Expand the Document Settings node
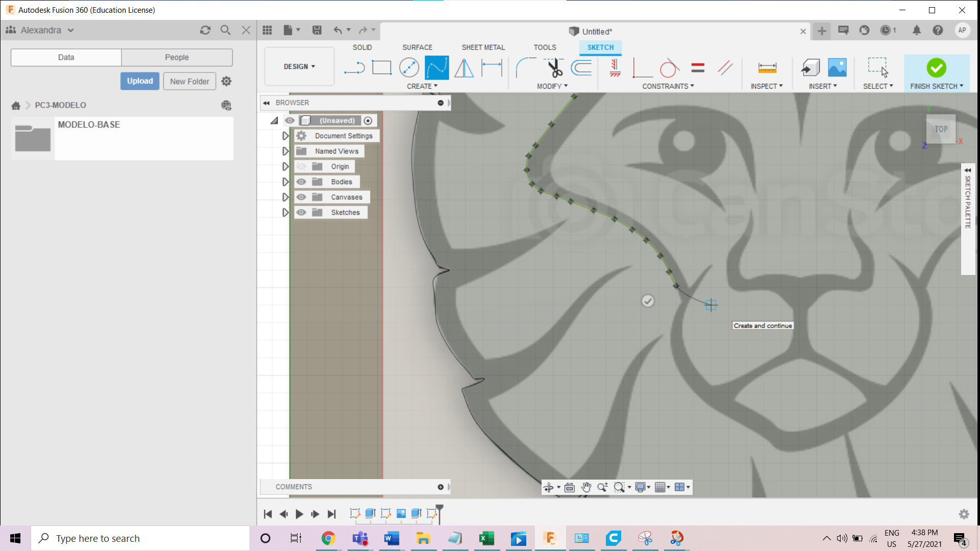Image resolution: width=980 pixels, height=551 pixels. 285,136
